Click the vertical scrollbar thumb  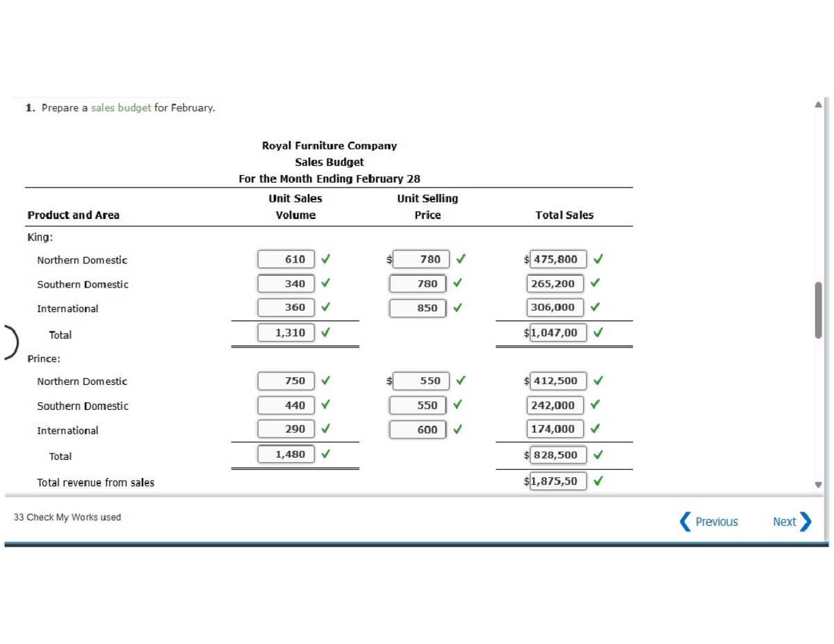[x=818, y=310]
